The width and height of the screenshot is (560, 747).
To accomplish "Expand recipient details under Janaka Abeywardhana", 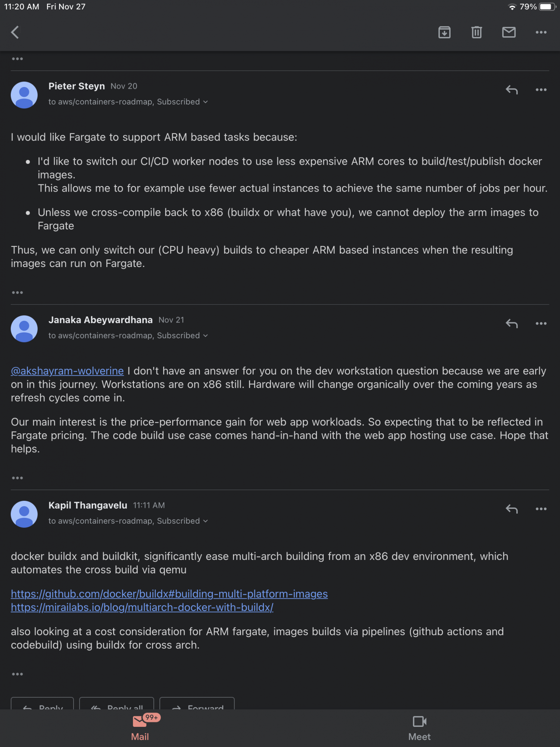I will point(205,336).
